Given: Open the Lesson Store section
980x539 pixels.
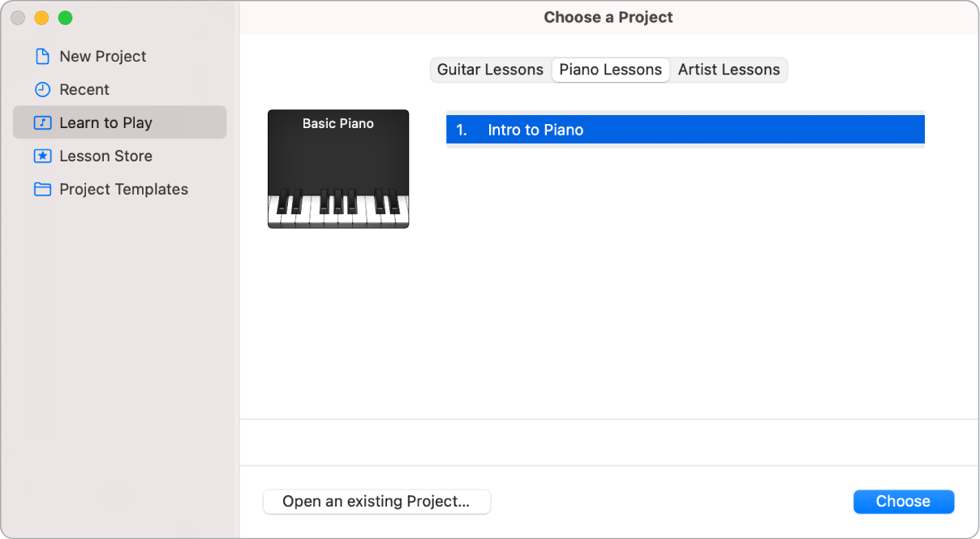Looking at the screenshot, I should [105, 156].
